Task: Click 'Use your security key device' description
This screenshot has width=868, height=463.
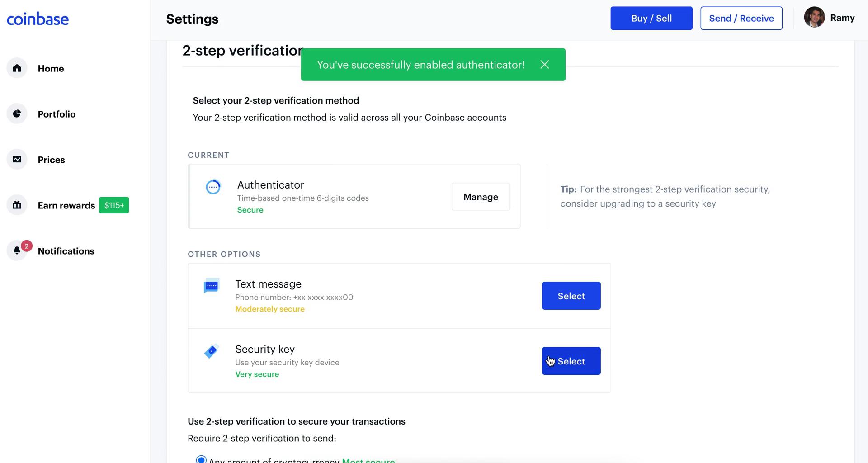Action: tap(287, 363)
